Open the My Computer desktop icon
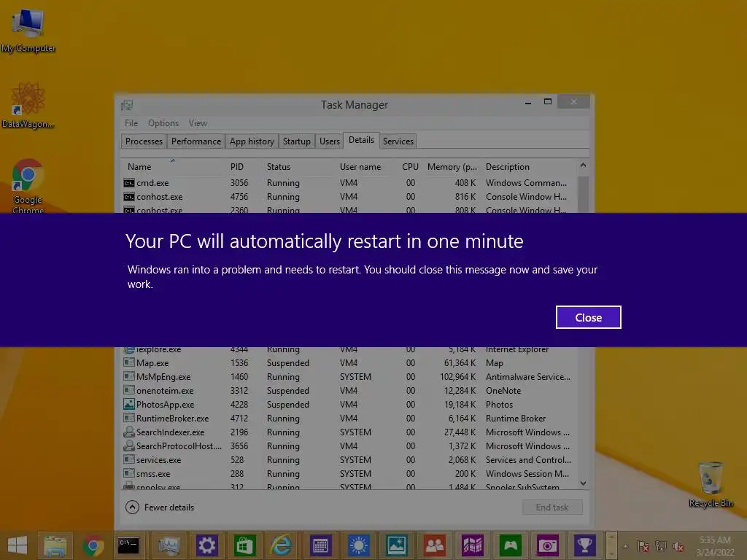The image size is (747, 560). tap(28, 29)
